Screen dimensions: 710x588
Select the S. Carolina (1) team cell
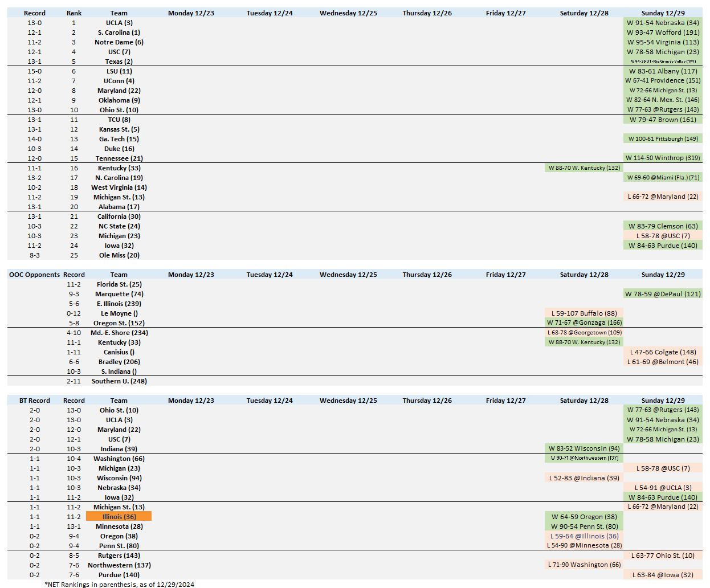(x=119, y=32)
